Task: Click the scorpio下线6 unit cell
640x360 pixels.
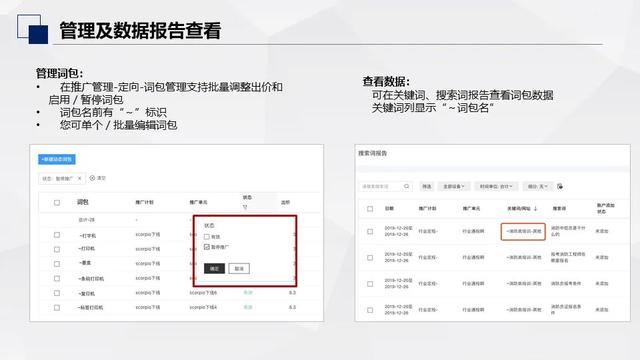Action: 203,293
